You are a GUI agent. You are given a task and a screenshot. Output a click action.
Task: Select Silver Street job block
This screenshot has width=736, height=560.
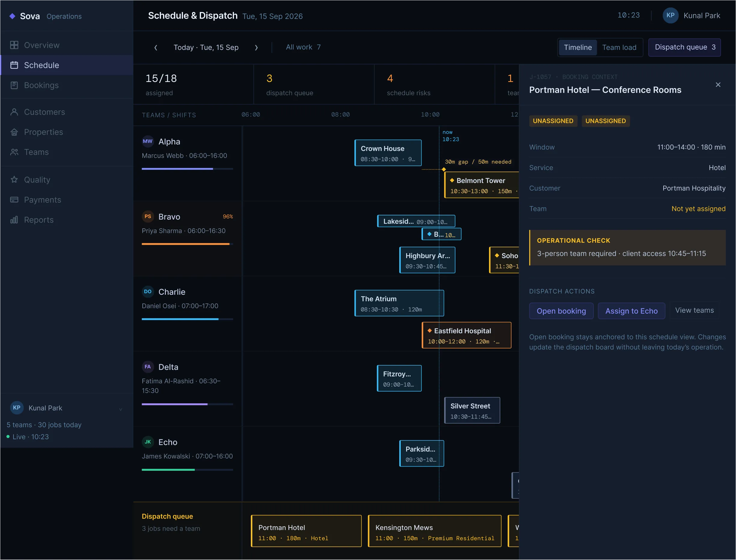click(x=472, y=411)
